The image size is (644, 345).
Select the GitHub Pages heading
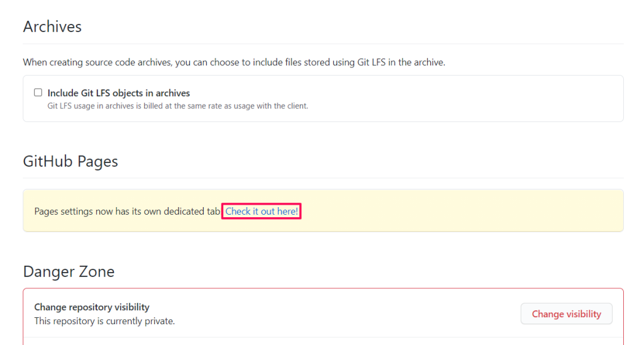(70, 161)
